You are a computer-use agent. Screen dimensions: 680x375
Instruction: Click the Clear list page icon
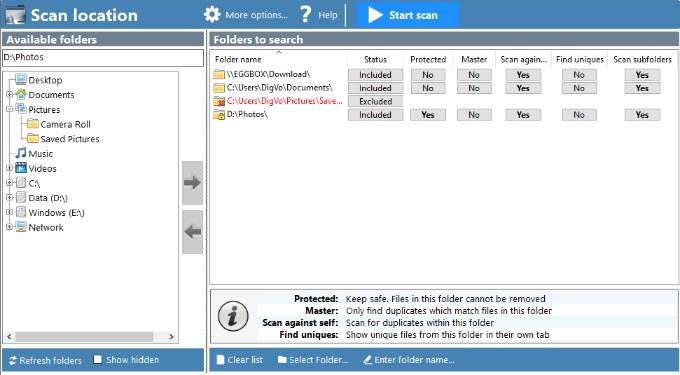point(220,359)
